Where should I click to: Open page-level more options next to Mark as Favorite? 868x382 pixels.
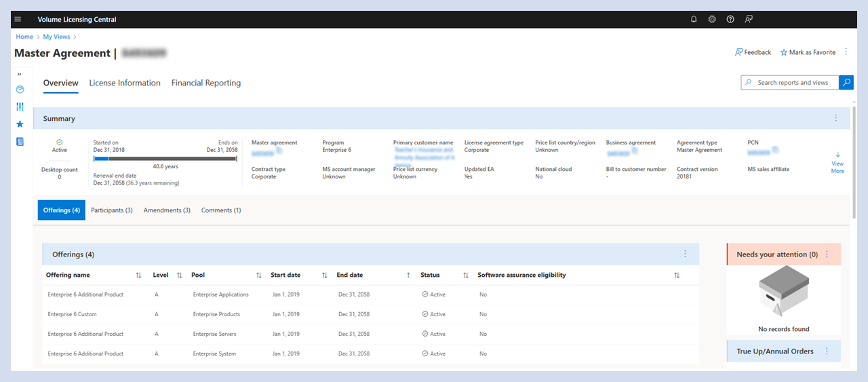(846, 52)
